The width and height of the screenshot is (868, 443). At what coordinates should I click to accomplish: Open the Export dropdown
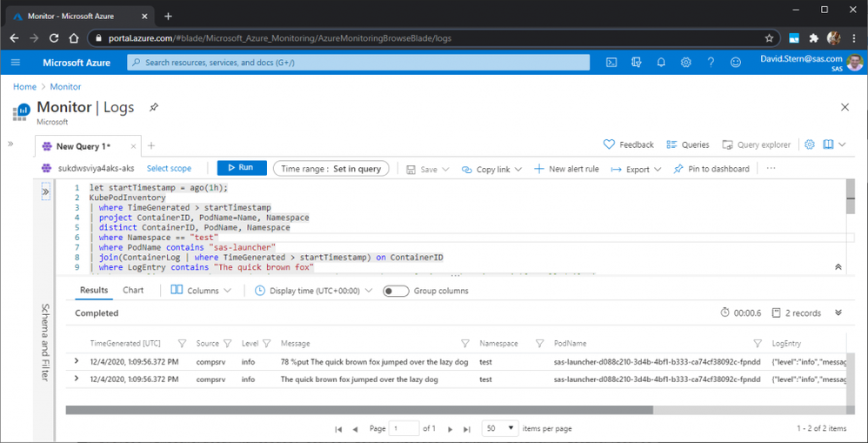(636, 170)
